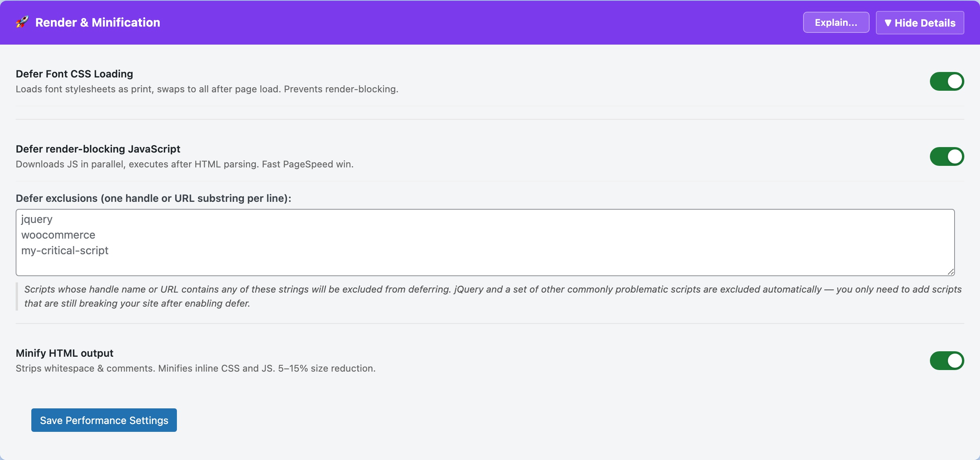
Task: Toggle Minify HTML output off
Action: tap(948, 360)
